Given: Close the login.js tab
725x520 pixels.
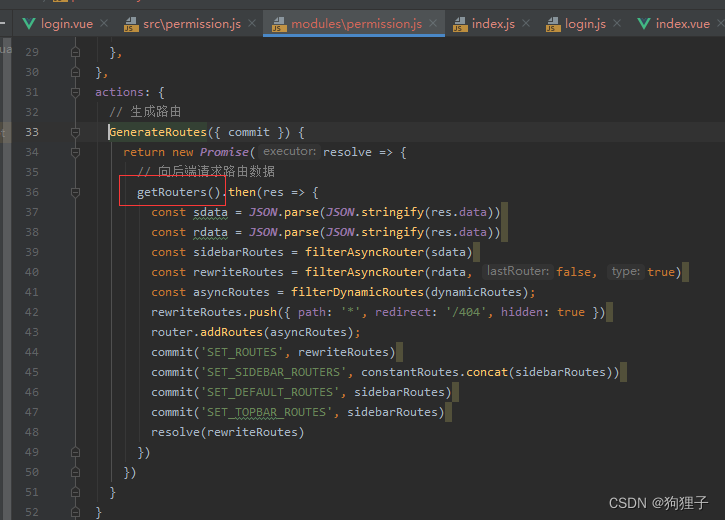Looking at the screenshot, I should [x=617, y=23].
